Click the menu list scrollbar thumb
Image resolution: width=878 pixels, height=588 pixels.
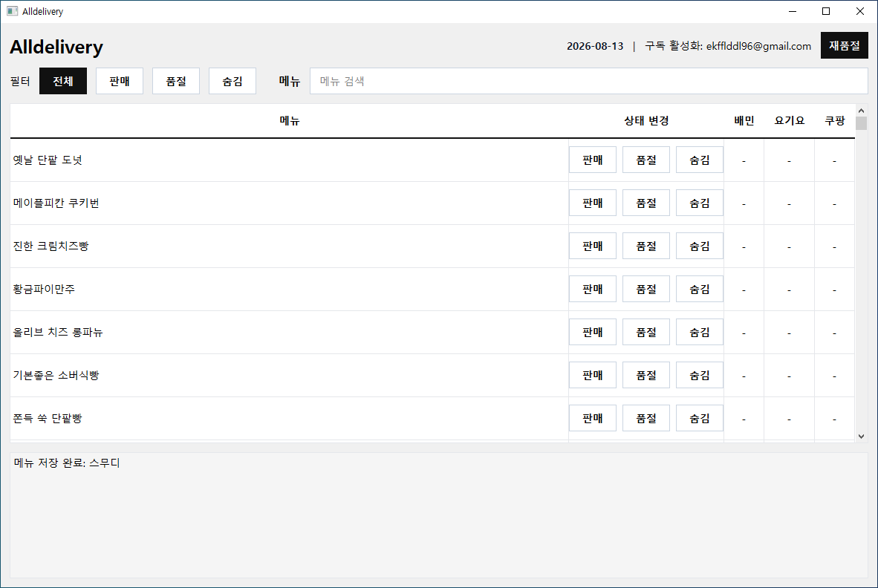[861, 123]
